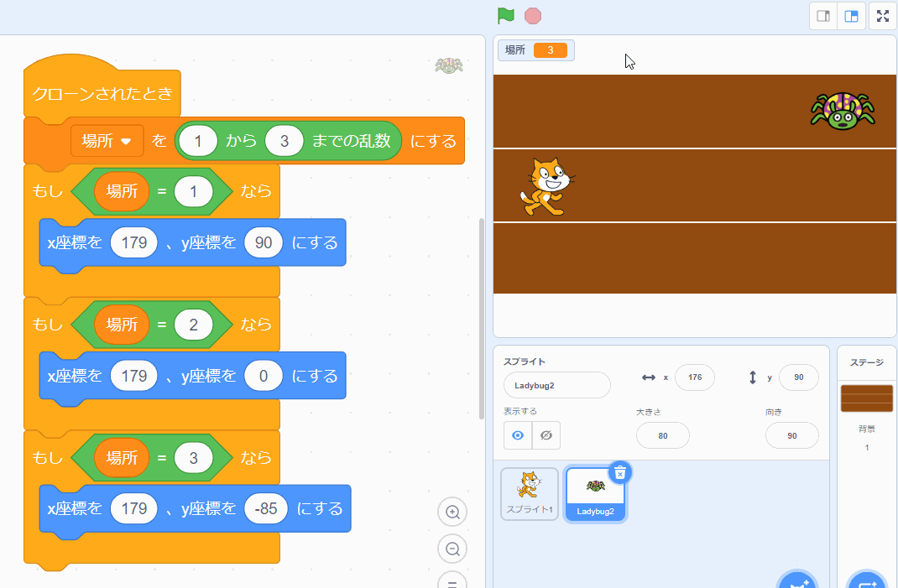
Task: Click the workspace vertical scrollbar
Action: coord(482,319)
